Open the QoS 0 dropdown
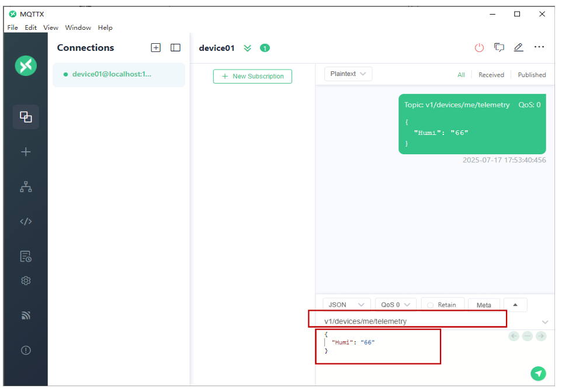This screenshot has width=562, height=392. click(x=396, y=304)
